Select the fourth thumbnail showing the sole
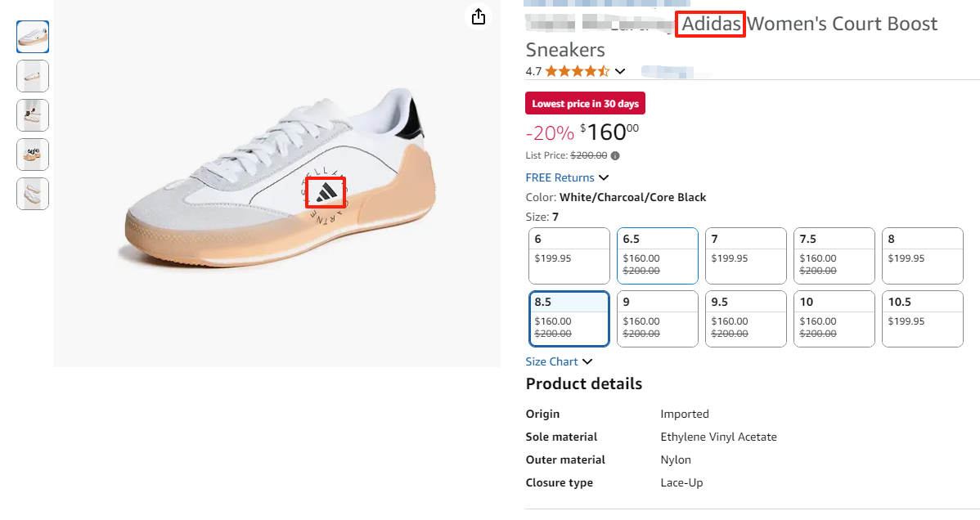Screen dimensions: 980x520 pos(32,155)
